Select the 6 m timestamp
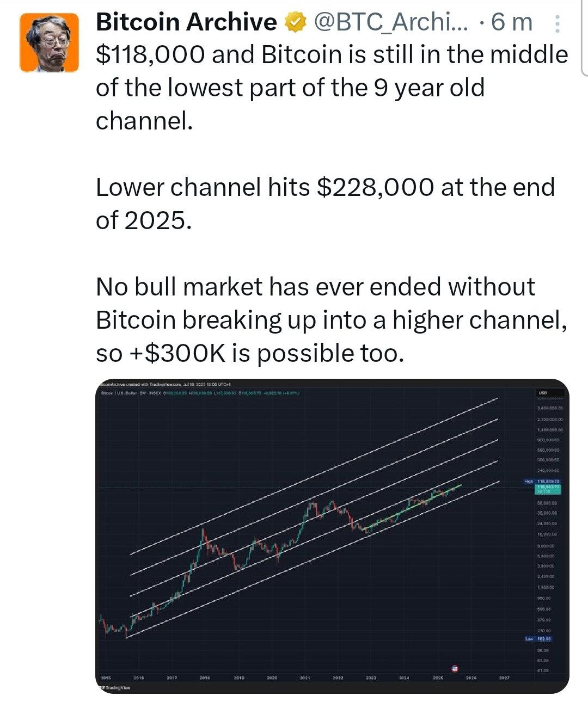This screenshot has width=588, height=702. pos(511,22)
